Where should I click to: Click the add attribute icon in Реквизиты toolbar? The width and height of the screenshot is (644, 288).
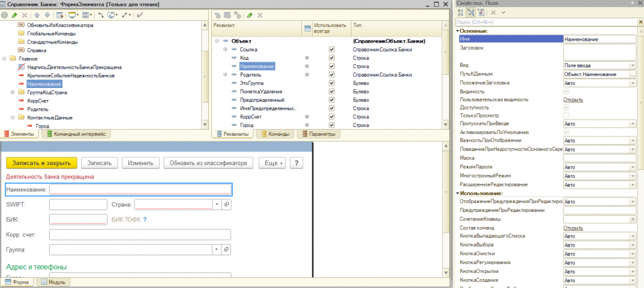coord(218,15)
